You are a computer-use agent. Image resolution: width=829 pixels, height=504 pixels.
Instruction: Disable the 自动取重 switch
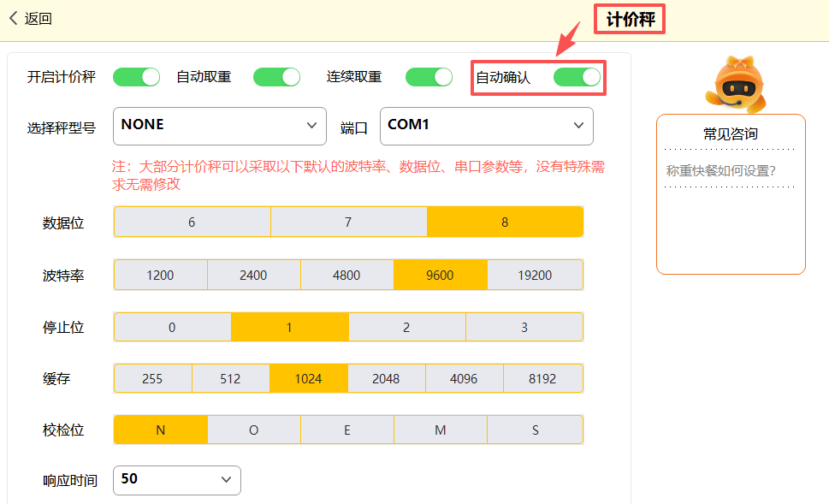[x=276, y=77]
